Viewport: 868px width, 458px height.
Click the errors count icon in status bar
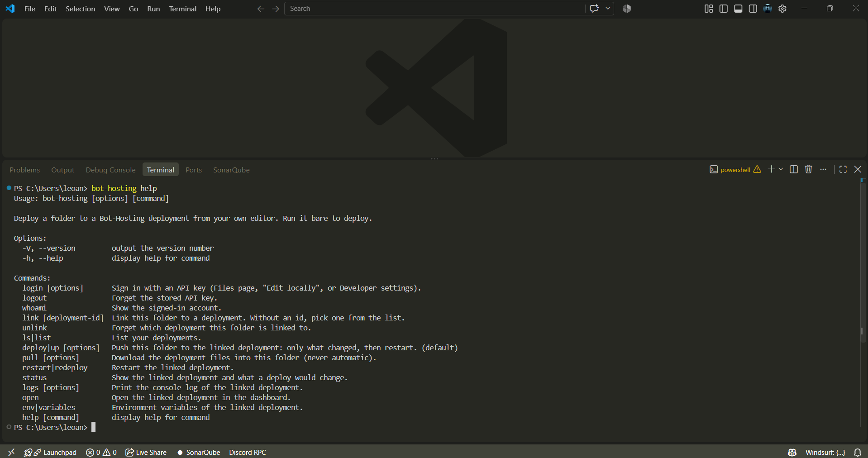(90, 452)
